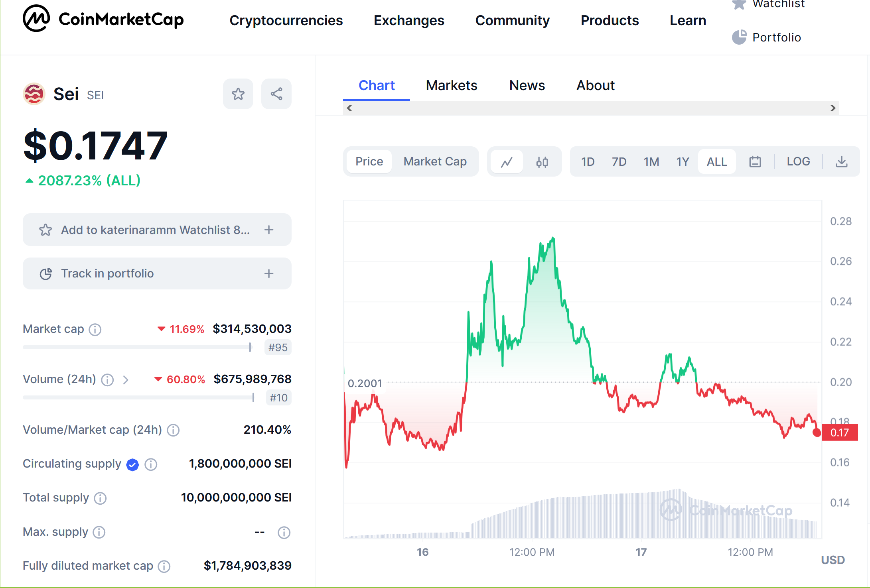Select 1Y time range
Viewport: 870px width, 588px height.
pyautogui.click(x=683, y=161)
